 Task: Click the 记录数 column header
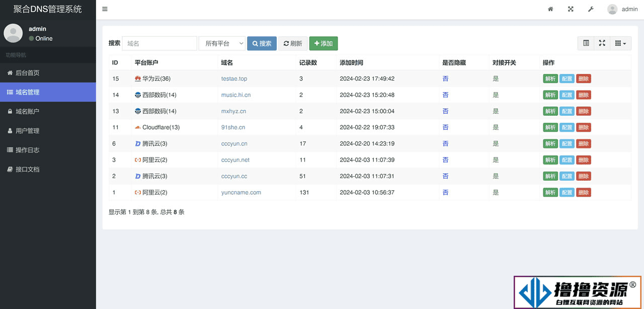[x=308, y=63]
